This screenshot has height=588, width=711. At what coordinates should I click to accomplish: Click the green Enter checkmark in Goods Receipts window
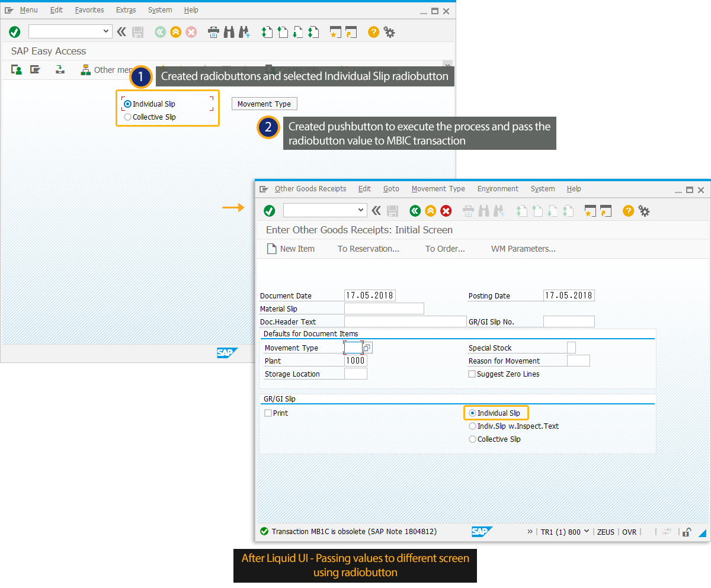pyautogui.click(x=270, y=211)
